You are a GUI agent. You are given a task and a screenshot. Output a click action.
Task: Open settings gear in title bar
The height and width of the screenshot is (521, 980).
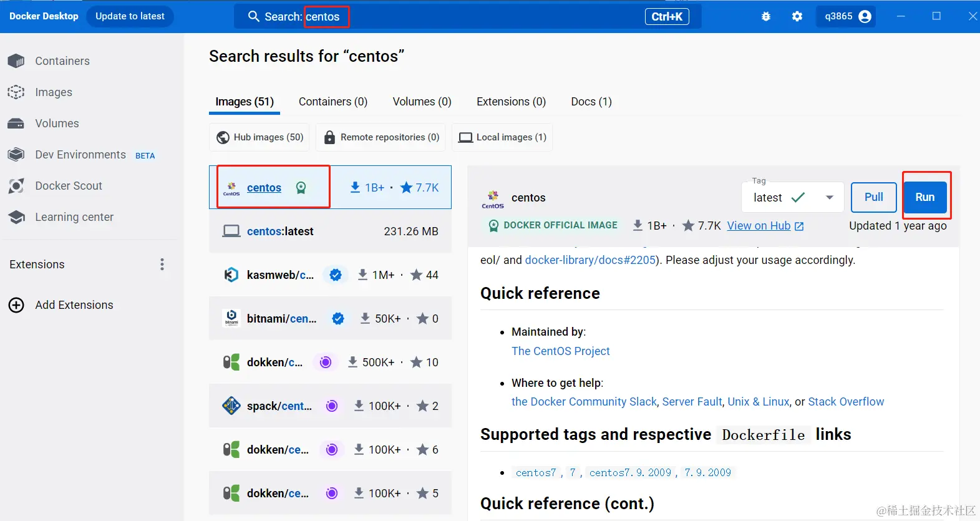coord(797,17)
